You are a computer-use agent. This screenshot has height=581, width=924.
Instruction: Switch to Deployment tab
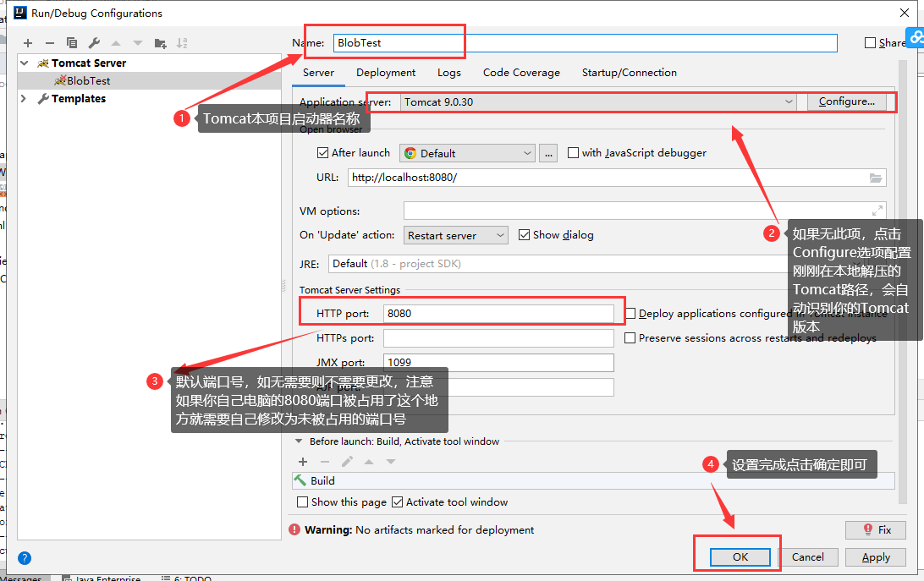[x=385, y=73]
